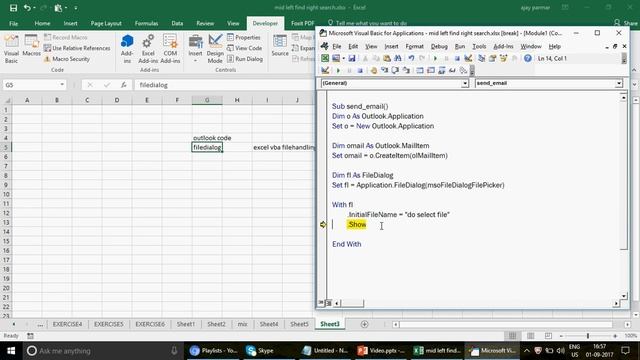The width and height of the screenshot is (640, 360).
Task: Open the (General) object dropdown
Action: 464,83
